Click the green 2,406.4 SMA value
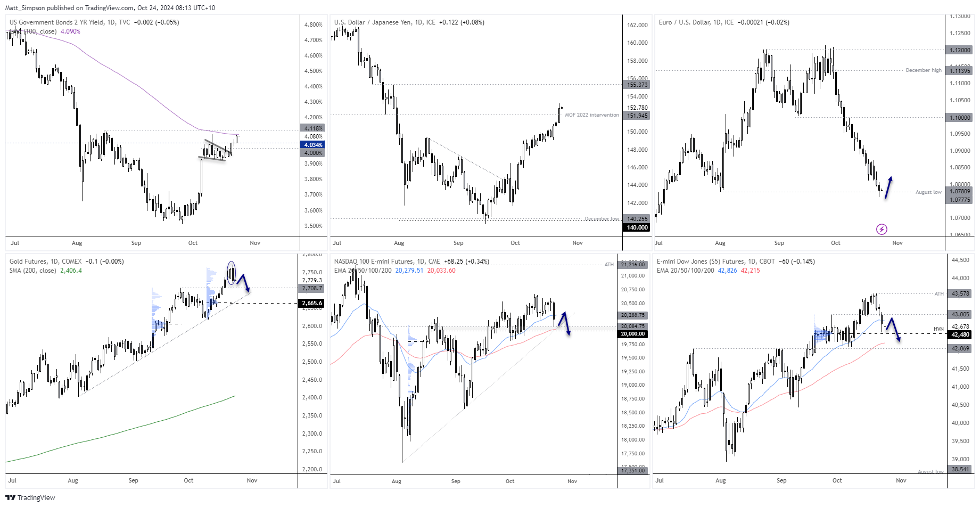980x507 pixels. coord(71,271)
